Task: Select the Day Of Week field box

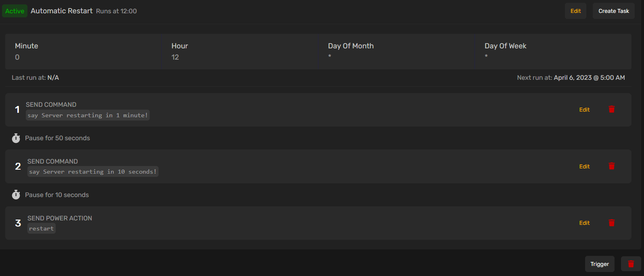Action: 553,52
